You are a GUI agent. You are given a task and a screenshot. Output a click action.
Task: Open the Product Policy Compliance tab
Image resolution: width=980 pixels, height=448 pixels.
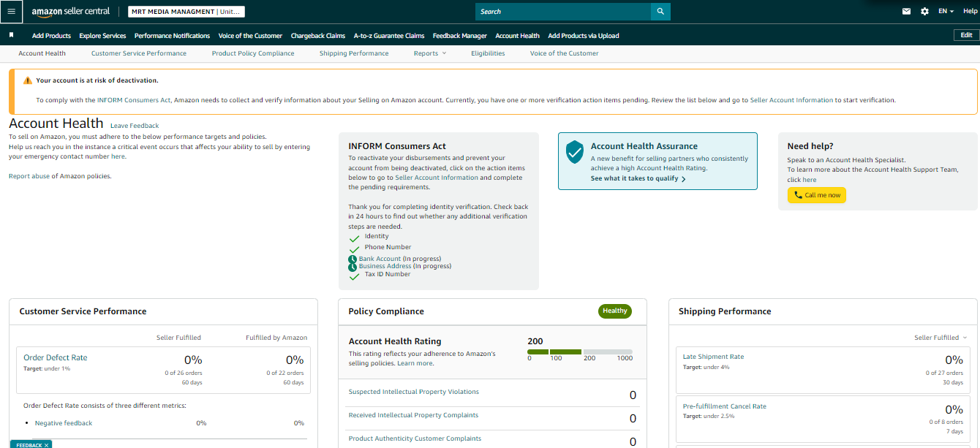[x=253, y=53]
